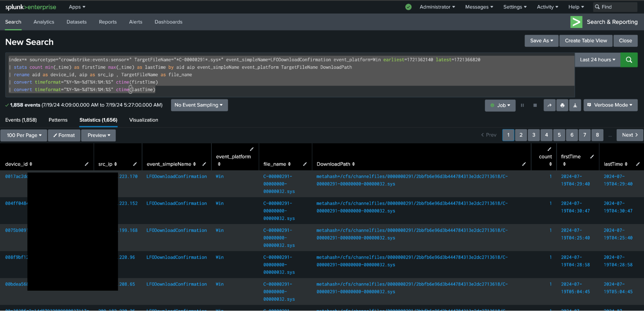Viewport: 644px width, 311px height.
Task: Pause the search job
Action: tap(522, 105)
